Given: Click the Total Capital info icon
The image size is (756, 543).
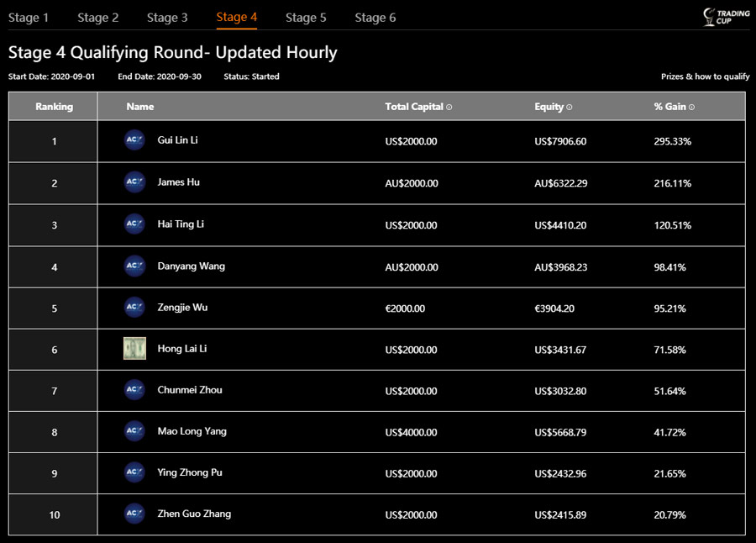Looking at the screenshot, I should (x=449, y=108).
